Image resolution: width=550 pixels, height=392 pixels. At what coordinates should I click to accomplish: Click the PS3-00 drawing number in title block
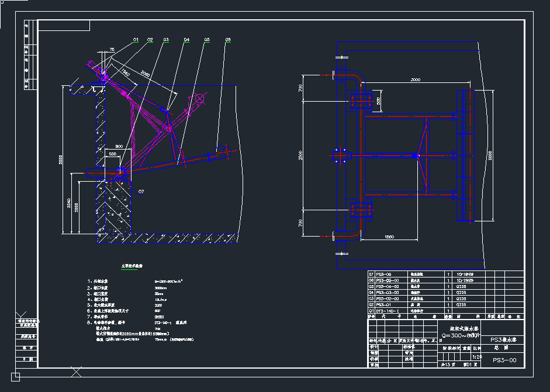[x=505, y=360]
